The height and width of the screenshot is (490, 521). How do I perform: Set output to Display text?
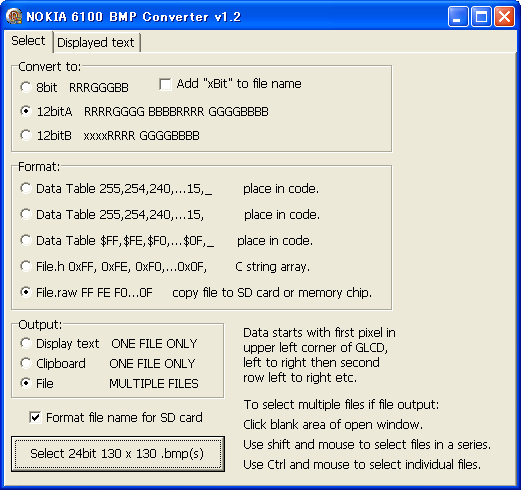click(x=26, y=343)
